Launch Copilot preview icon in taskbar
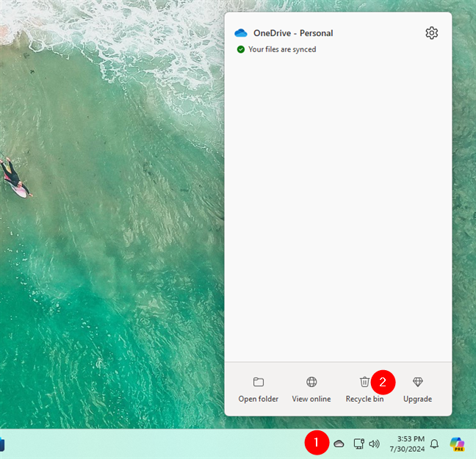 (x=457, y=444)
